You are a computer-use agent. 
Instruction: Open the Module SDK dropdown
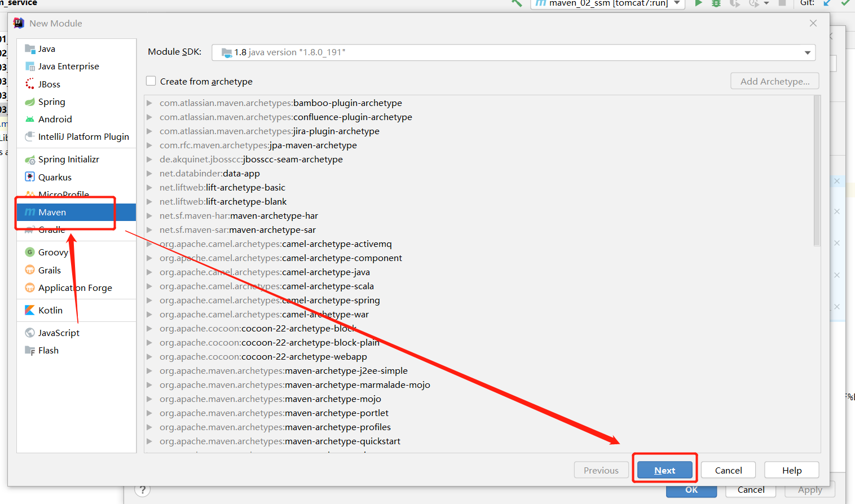tap(513, 52)
